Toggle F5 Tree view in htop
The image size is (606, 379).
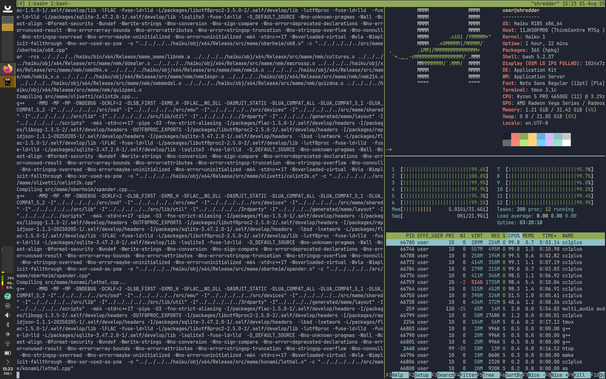click(x=488, y=375)
